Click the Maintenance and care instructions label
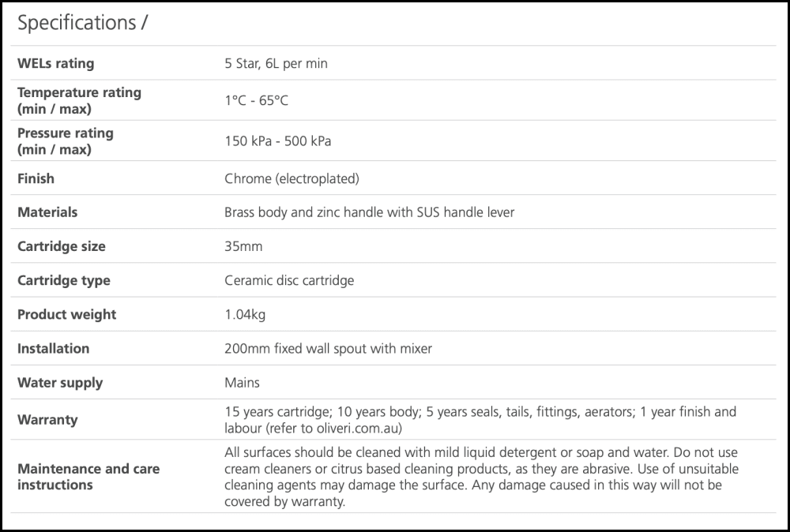The image size is (790, 532). click(x=88, y=477)
